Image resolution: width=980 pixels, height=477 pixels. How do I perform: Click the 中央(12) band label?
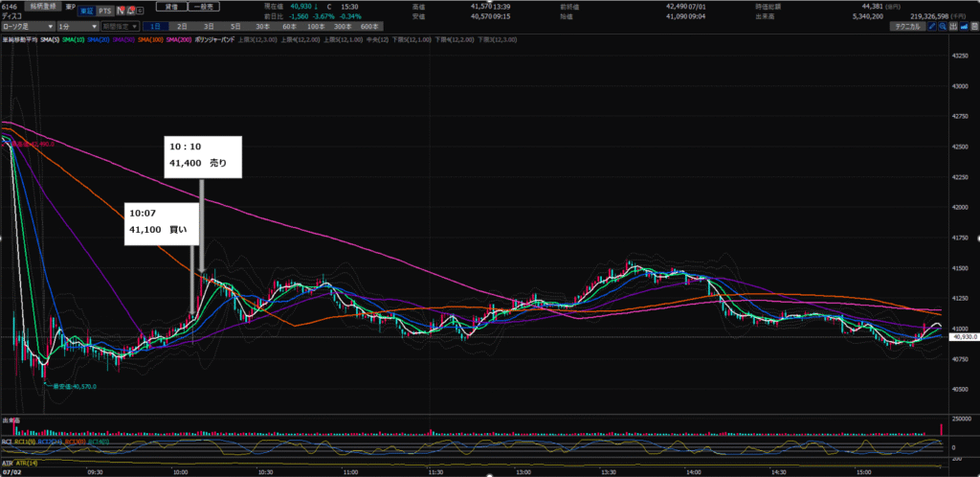tap(377, 39)
